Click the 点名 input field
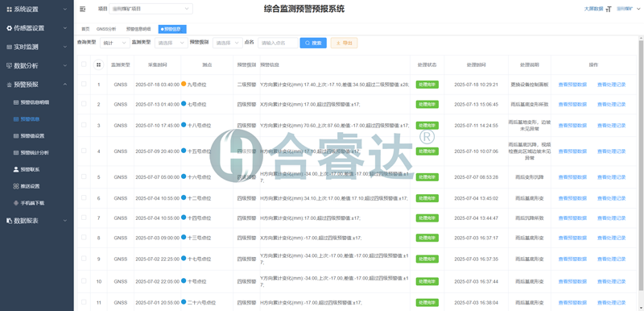This screenshot has height=311, width=644. tap(278, 43)
